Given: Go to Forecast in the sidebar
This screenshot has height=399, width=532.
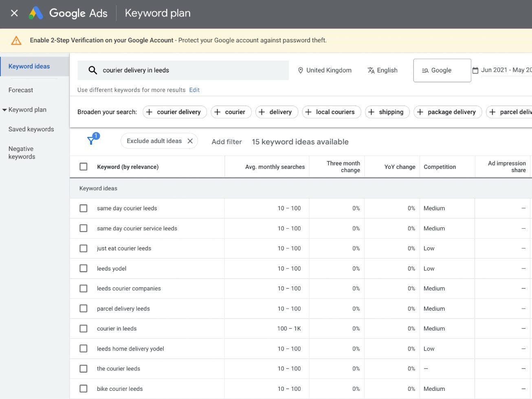Looking at the screenshot, I should [x=21, y=90].
